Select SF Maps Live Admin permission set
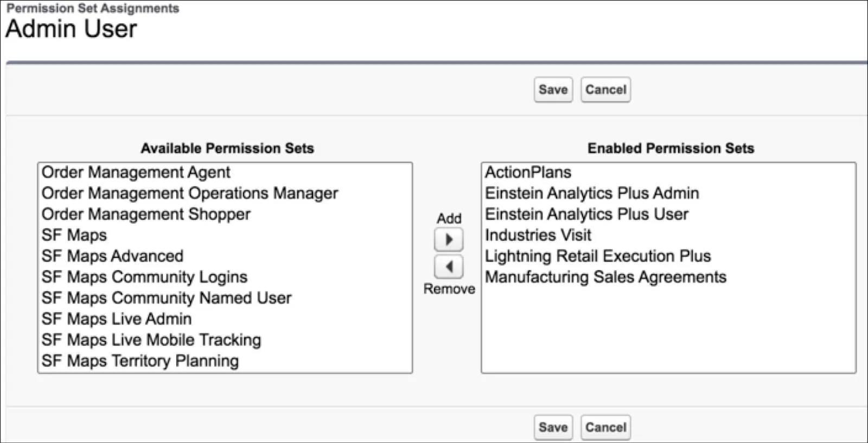The image size is (868, 443). (x=117, y=319)
